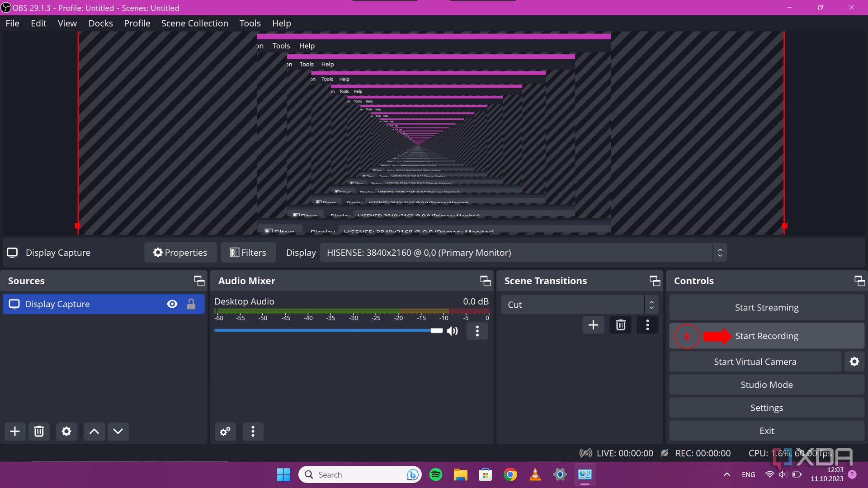The image size is (868, 488).
Task: Hide the Display Capture source via eye toggle
Action: (x=172, y=304)
